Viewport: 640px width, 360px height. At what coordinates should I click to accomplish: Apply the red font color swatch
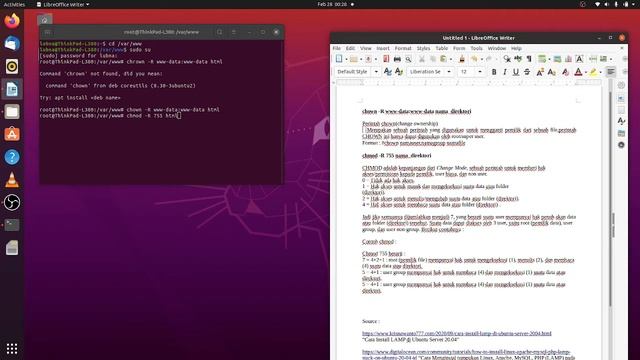click(x=578, y=72)
